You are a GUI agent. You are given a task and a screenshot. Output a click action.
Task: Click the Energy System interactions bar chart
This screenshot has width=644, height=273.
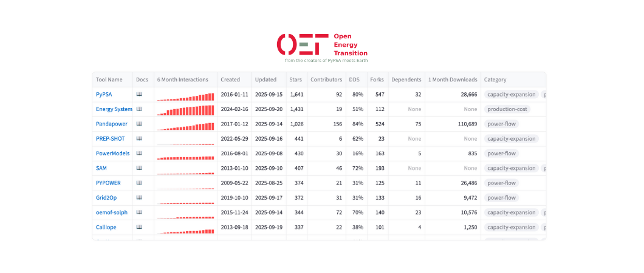coord(186,110)
